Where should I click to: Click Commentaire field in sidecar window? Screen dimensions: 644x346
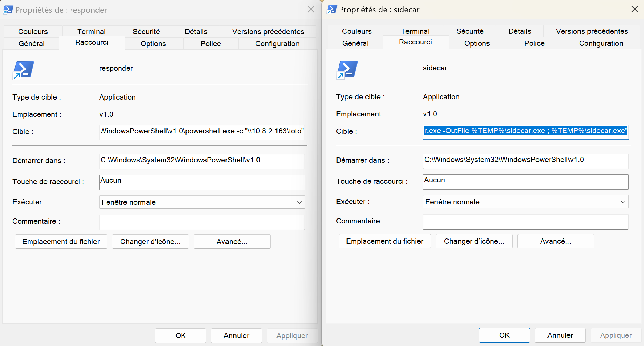[x=526, y=222]
